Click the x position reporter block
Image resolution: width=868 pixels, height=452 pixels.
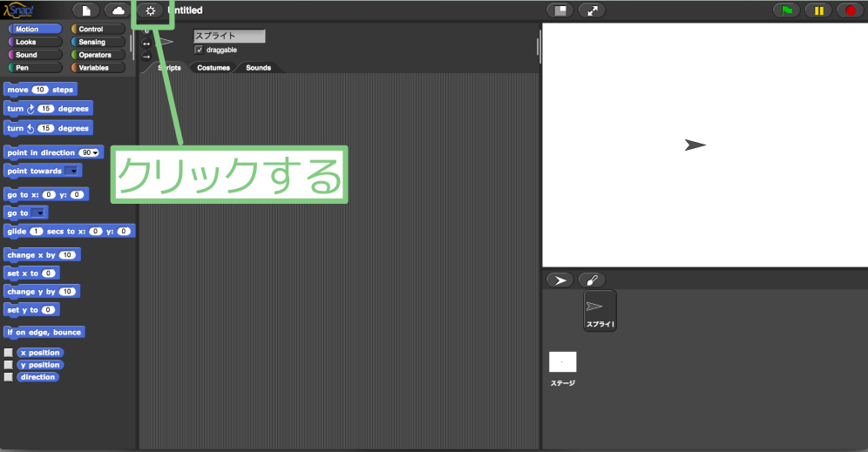[40, 353]
